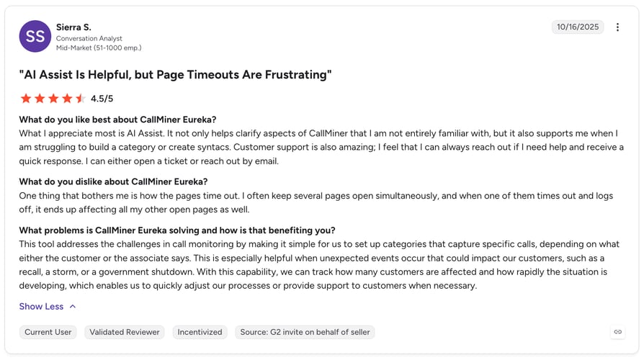Click the Incentivized tag
The height and width of the screenshot is (360, 644).
(x=200, y=332)
